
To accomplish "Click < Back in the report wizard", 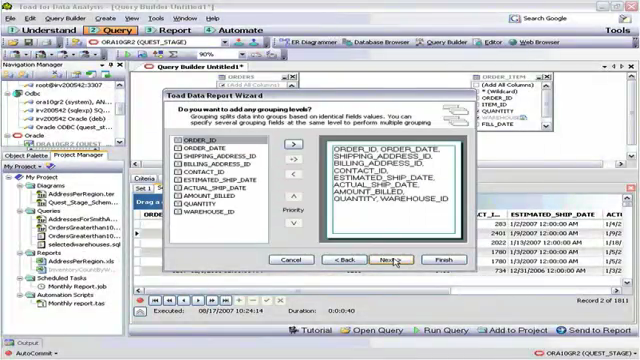I will click(344, 260).
